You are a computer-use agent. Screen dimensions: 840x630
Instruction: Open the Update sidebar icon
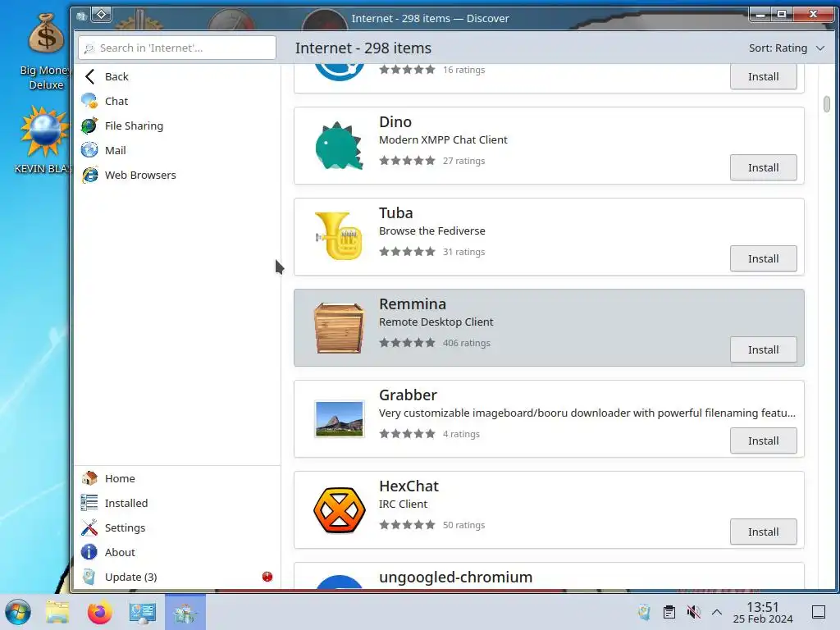(89, 577)
